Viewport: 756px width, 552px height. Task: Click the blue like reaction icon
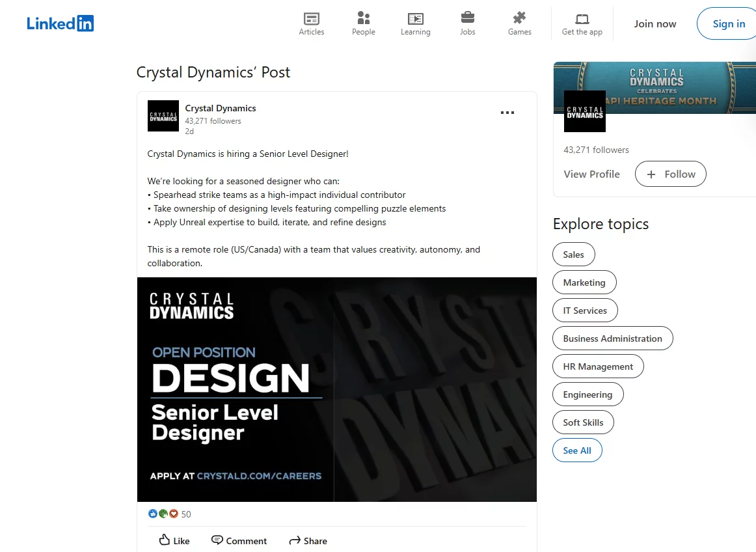click(x=153, y=514)
